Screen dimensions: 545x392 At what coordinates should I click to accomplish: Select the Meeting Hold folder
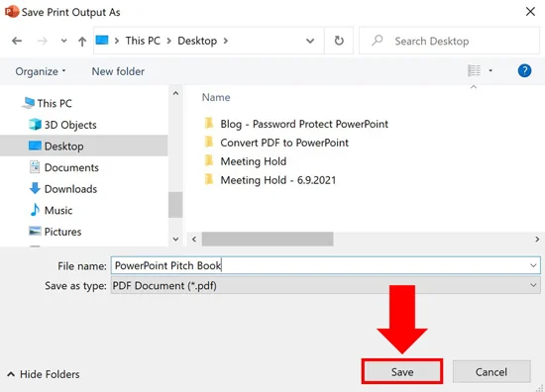(254, 161)
